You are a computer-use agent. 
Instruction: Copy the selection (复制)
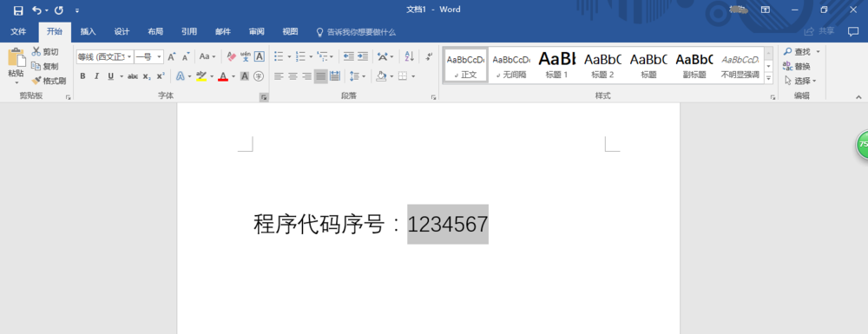(45, 66)
